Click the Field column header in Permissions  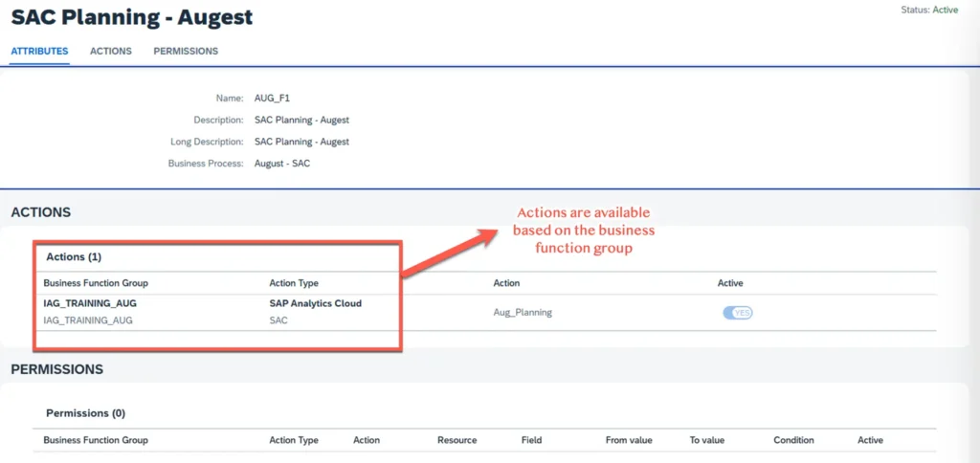(x=531, y=440)
